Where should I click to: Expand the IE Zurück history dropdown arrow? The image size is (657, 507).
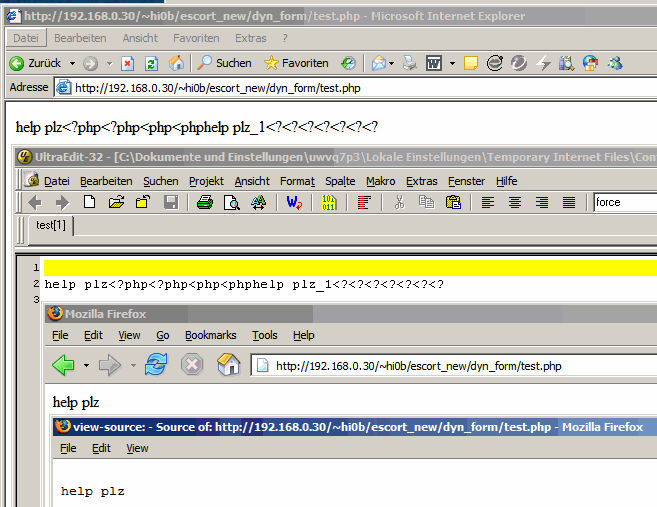tap(70, 63)
